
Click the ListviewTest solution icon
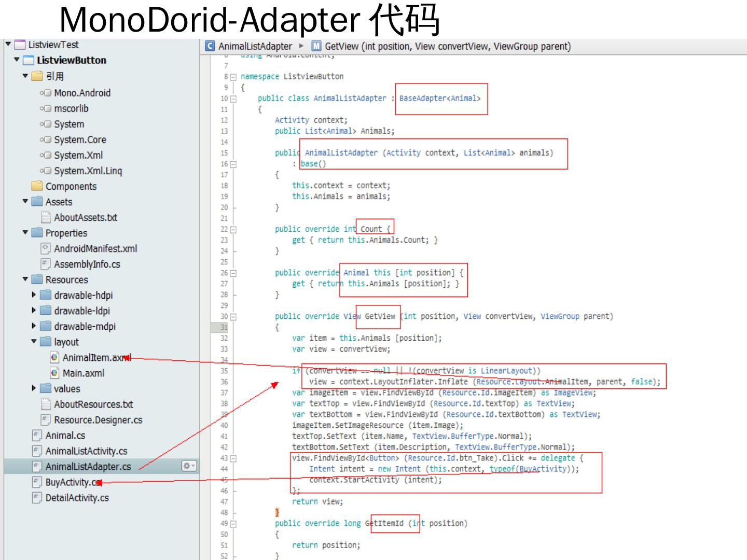point(20,45)
